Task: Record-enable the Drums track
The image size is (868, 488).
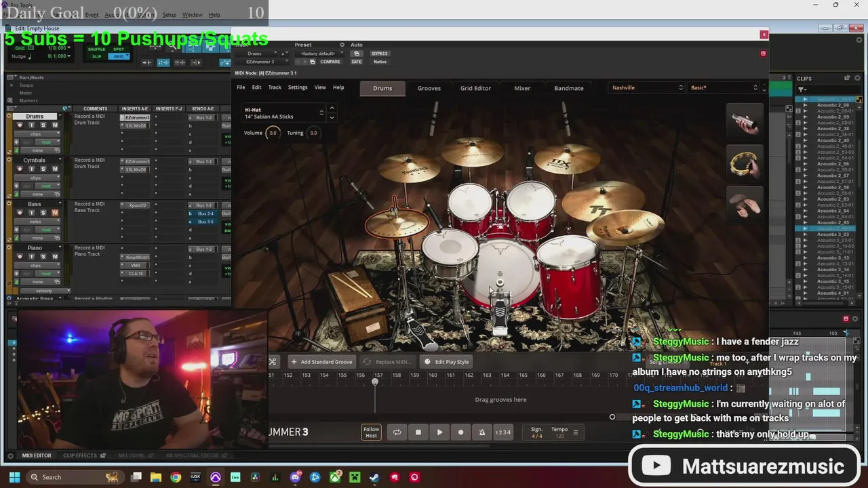Action: (19, 125)
